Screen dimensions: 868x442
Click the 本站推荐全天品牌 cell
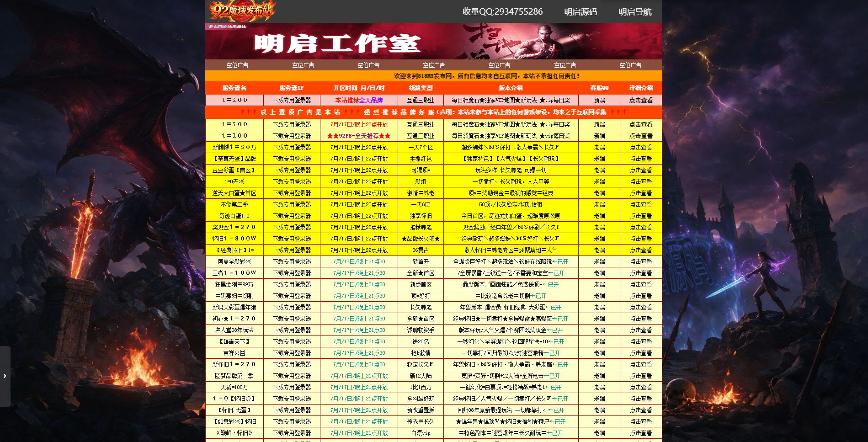[x=359, y=100]
